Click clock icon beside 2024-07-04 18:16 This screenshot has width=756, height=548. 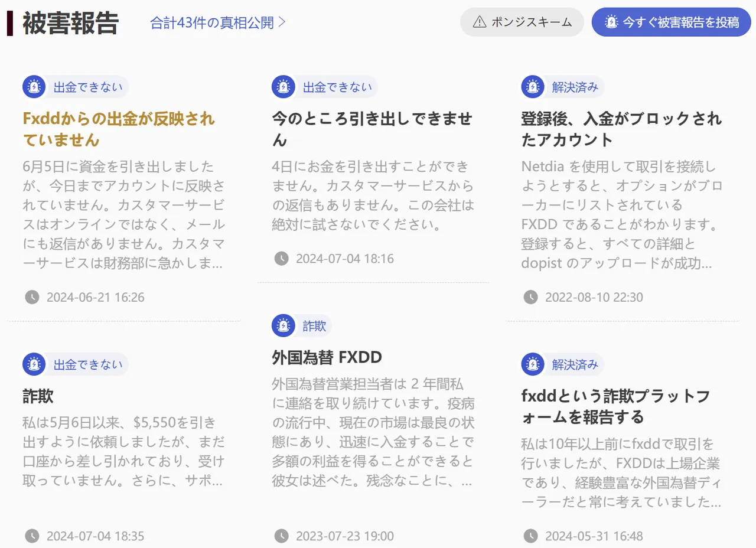(282, 259)
